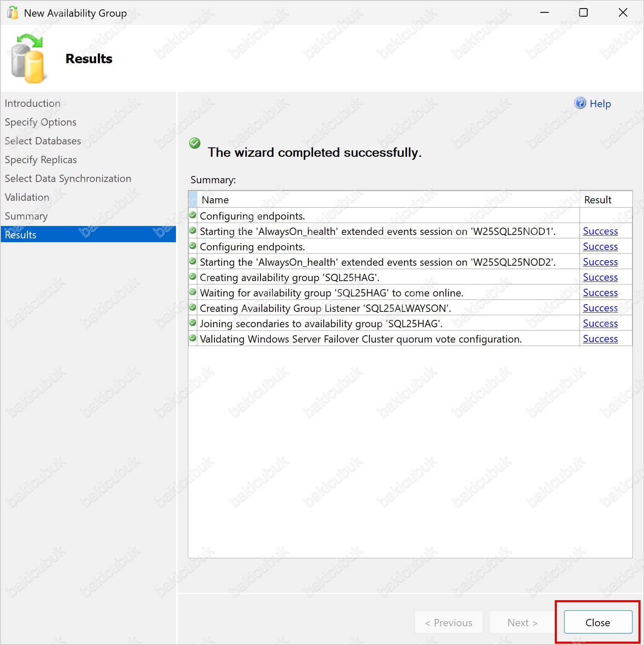Click status icon for Creating Availability Group Listener row
The width and height of the screenshot is (644, 645).
pos(193,308)
